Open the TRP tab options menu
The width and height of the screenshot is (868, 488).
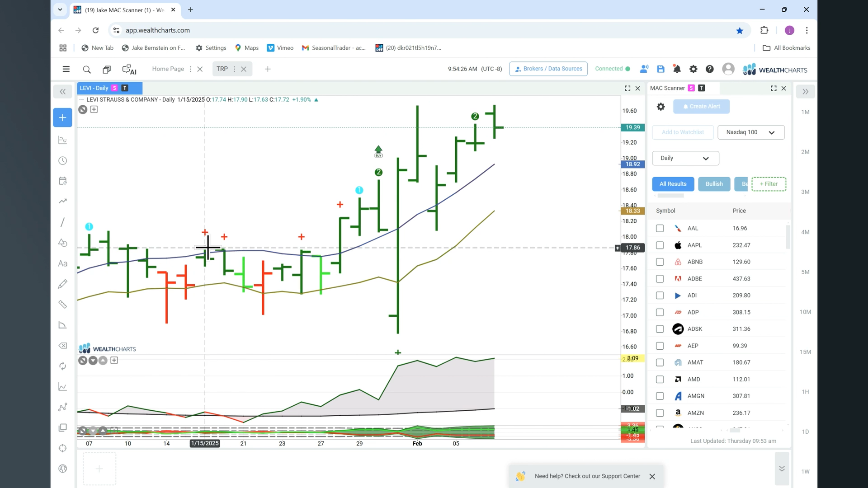click(234, 69)
